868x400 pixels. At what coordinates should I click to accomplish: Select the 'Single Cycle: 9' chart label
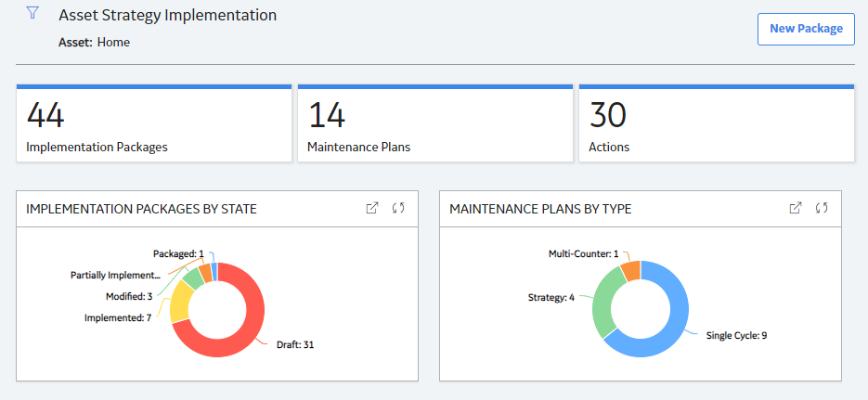click(x=736, y=335)
